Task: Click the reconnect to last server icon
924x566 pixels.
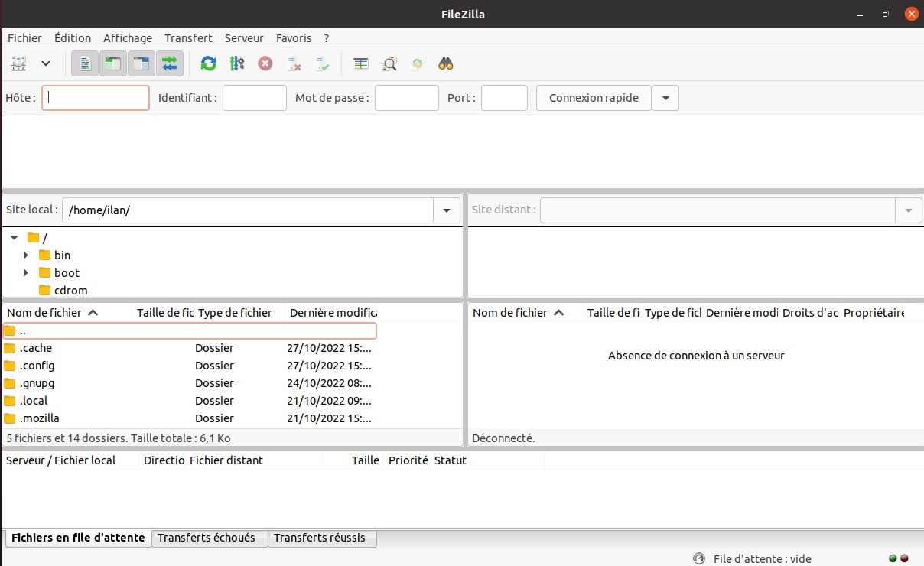Action: (x=322, y=63)
